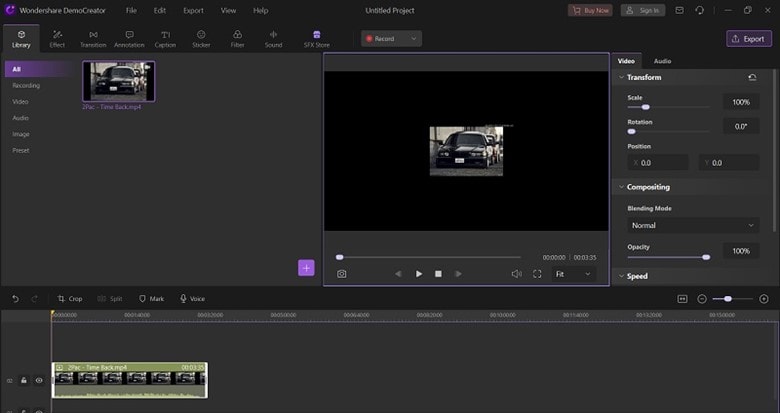This screenshot has width=780, height=413.
Task: Fit timeline to window icon
Action: click(x=682, y=299)
